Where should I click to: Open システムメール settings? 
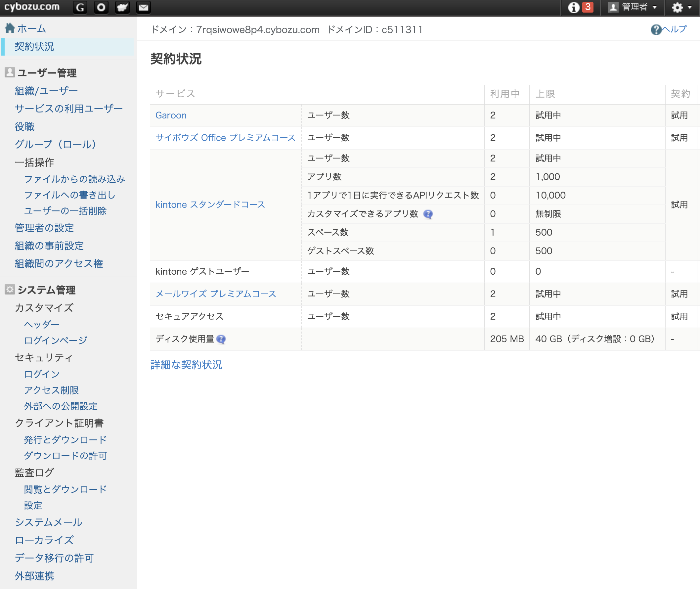tap(48, 522)
